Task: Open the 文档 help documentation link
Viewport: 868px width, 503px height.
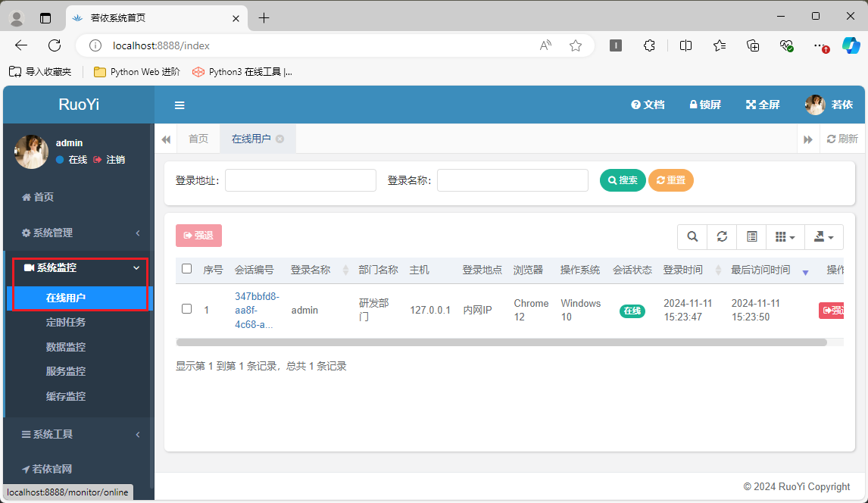Action: (648, 105)
